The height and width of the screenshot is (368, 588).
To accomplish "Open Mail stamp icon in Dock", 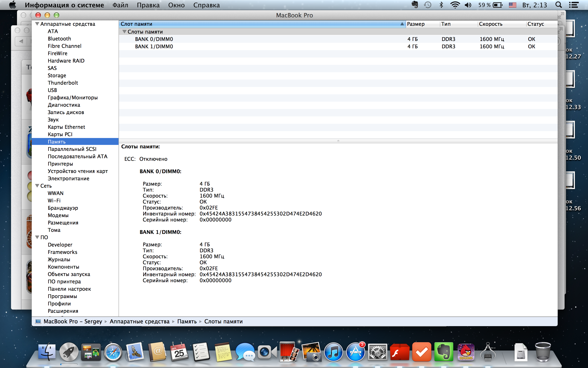I will point(135,352).
